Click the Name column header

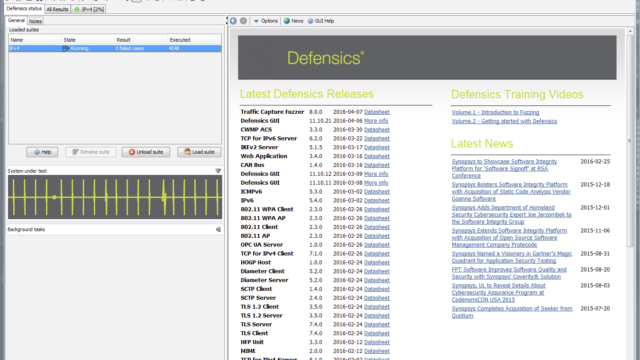pos(35,40)
